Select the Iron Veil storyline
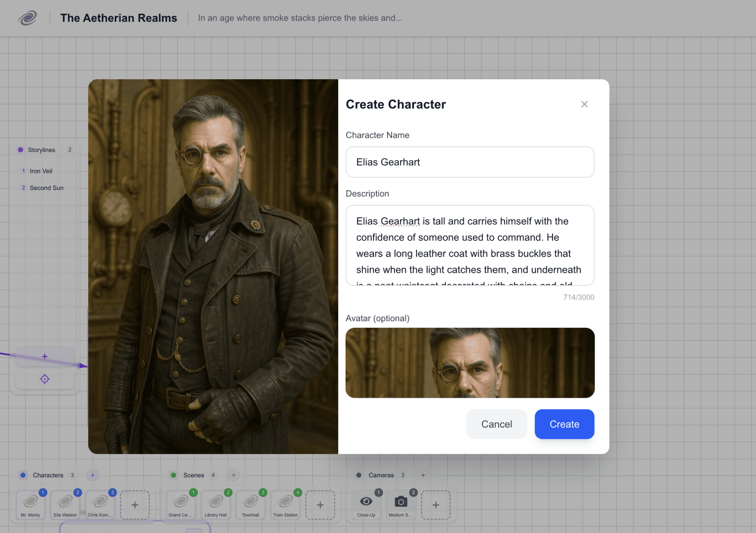 point(41,171)
